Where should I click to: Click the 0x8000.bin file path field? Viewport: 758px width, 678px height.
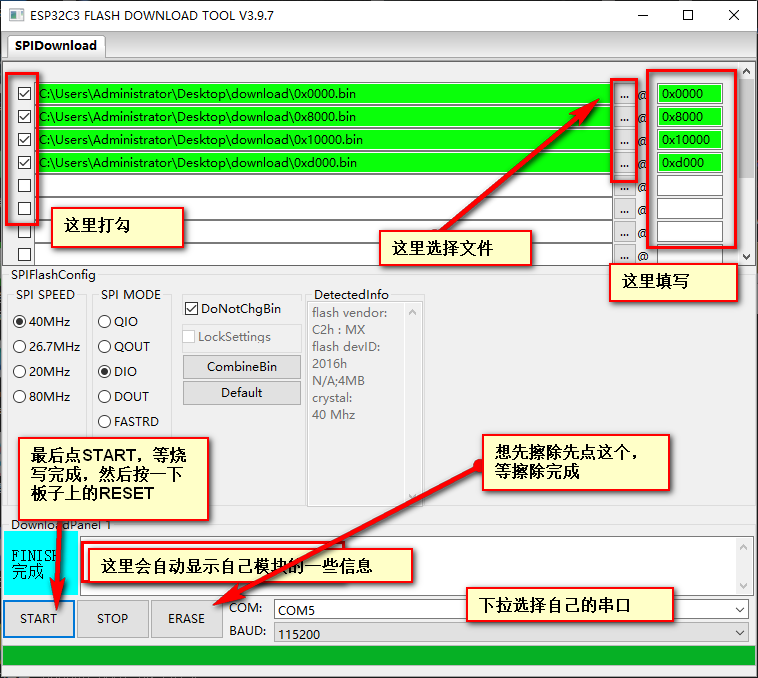(x=324, y=116)
